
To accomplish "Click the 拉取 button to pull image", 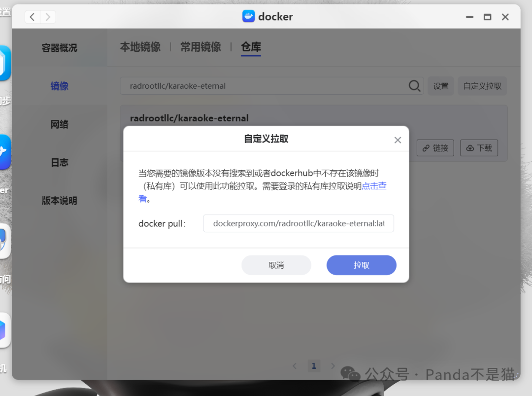I will coord(362,265).
